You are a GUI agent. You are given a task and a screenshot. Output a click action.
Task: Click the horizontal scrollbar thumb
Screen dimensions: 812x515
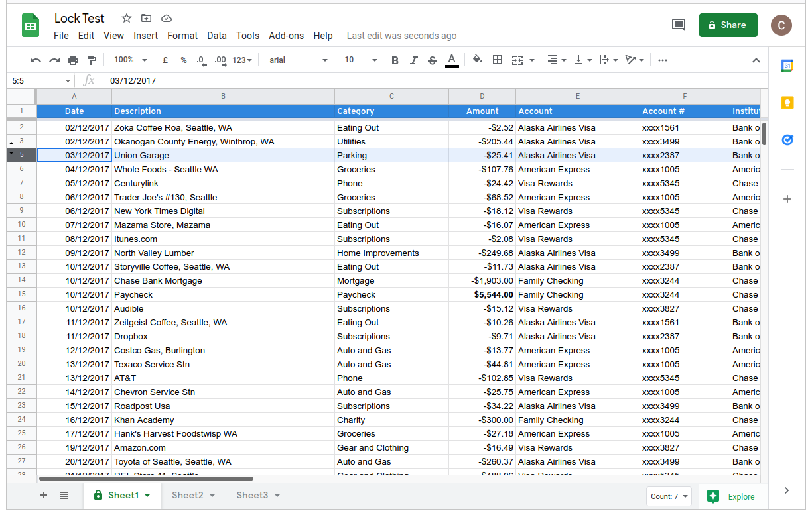[x=146, y=478]
